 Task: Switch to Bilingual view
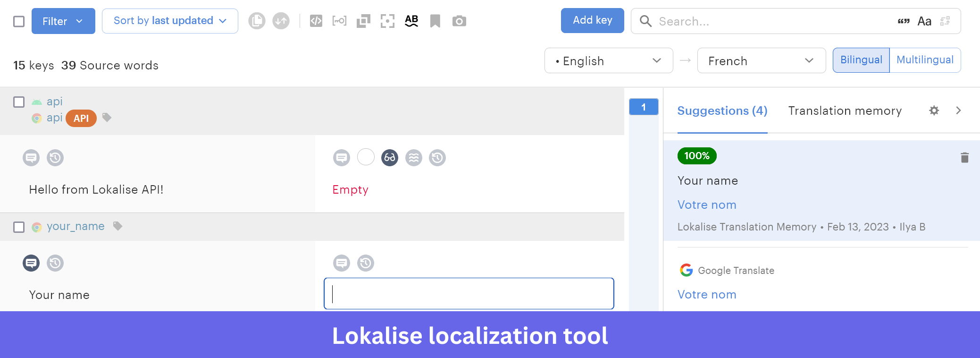point(861,60)
